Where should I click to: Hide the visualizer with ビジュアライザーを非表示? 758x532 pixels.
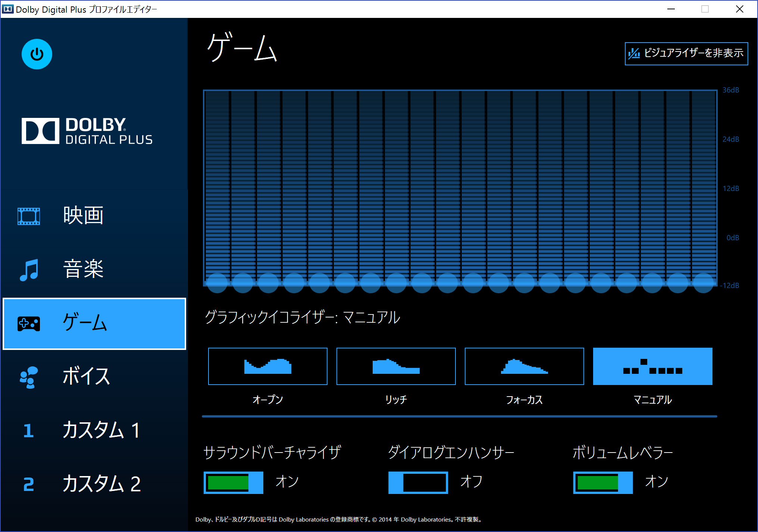point(686,54)
